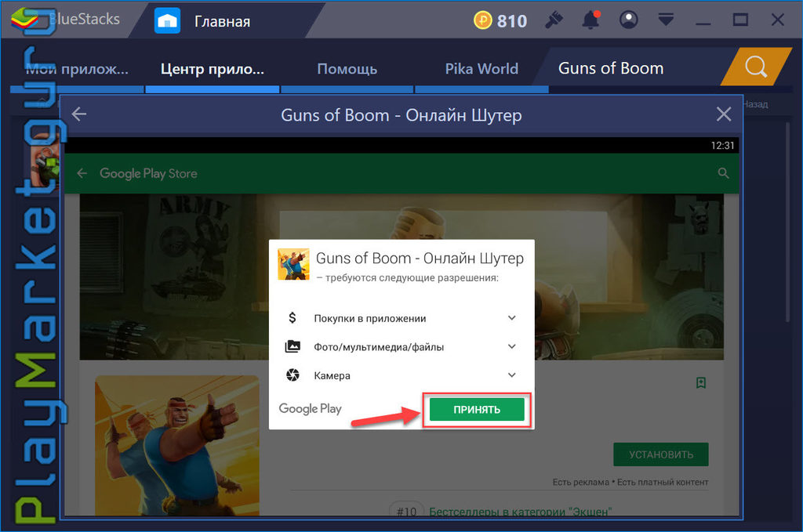Screen dimensions: 803x532
Task: Click the Google Play logo in dialog
Action: pyautogui.click(x=310, y=409)
